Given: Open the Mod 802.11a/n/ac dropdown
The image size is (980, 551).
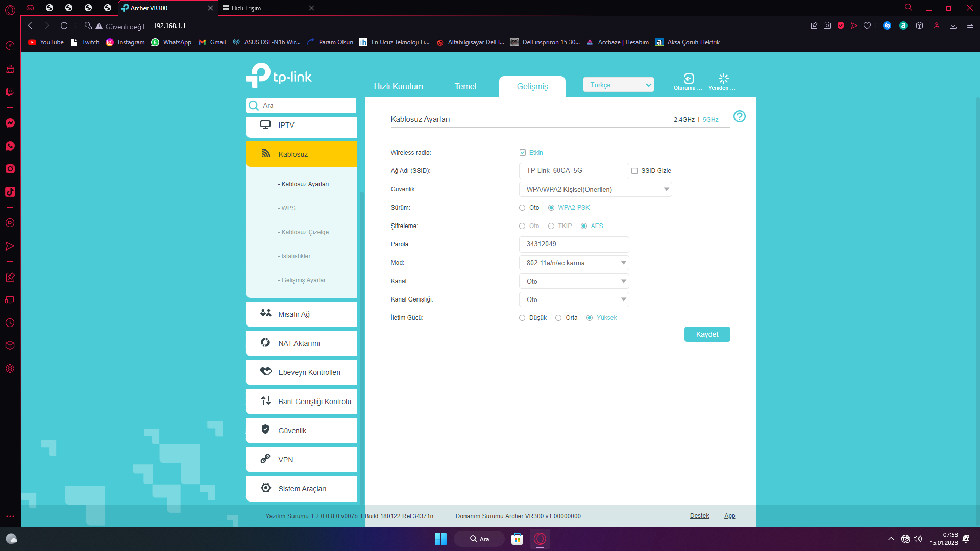Looking at the screenshot, I should click(574, 263).
